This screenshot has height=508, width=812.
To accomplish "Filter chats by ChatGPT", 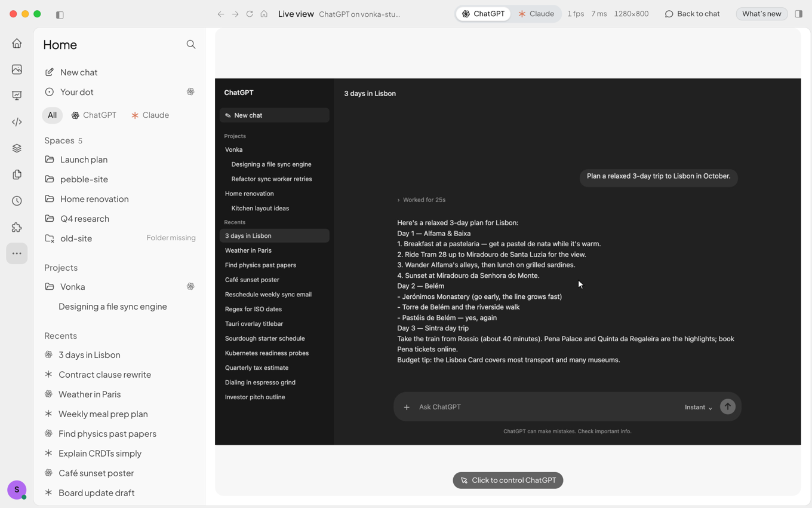I will click(x=94, y=115).
